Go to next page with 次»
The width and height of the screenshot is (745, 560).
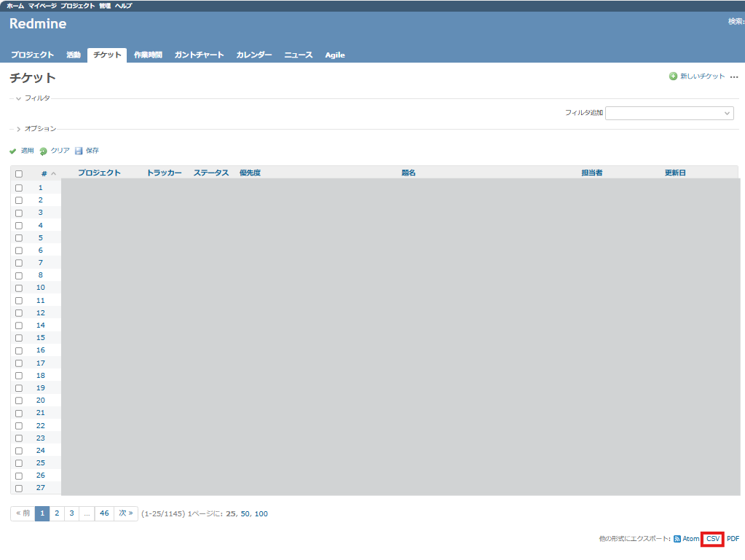125,513
